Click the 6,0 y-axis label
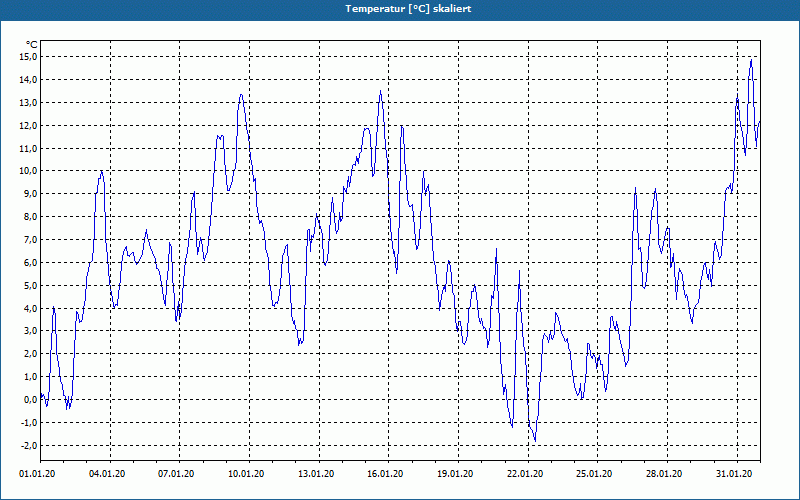800x500 pixels. [31, 263]
